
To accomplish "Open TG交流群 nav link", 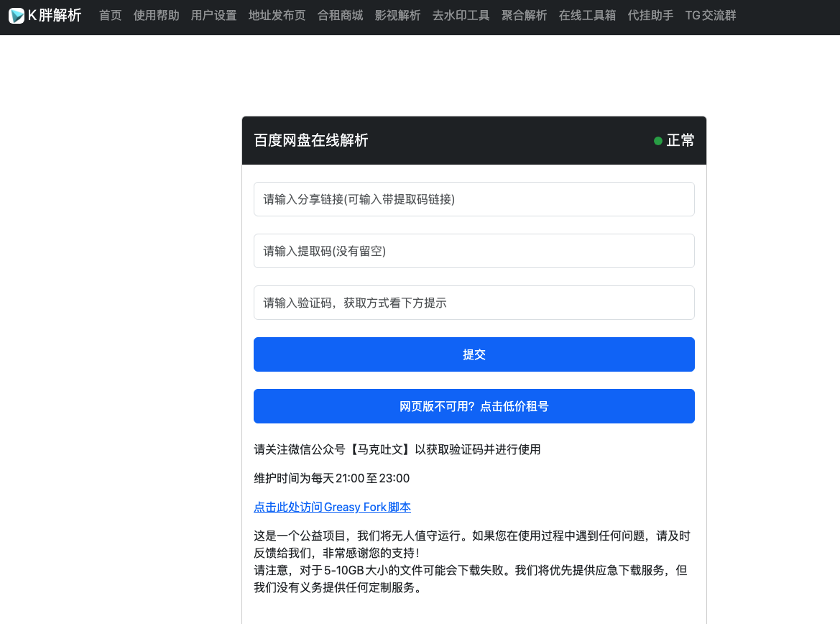I will pos(711,16).
